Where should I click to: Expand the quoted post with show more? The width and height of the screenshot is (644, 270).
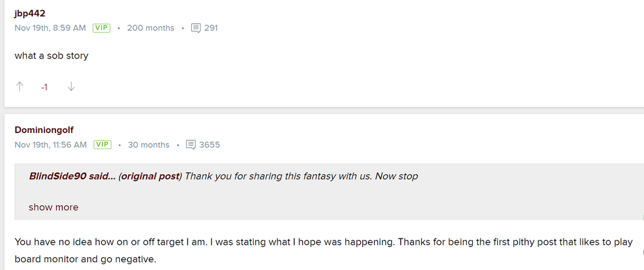click(x=53, y=207)
